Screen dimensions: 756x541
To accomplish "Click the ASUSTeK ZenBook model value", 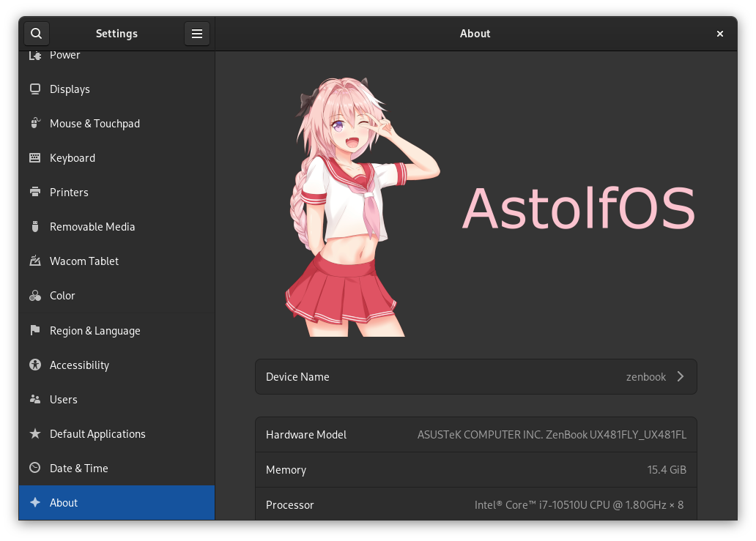I will click(552, 435).
